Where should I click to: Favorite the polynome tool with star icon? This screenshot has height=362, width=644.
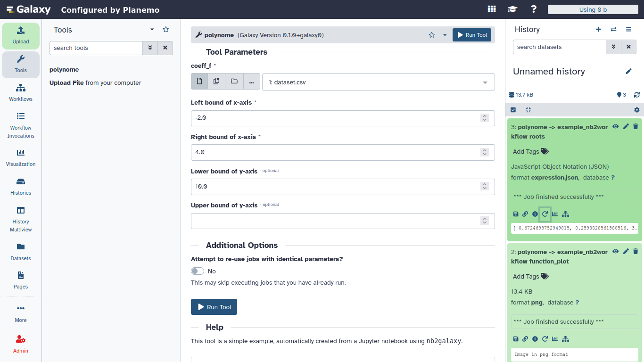pyautogui.click(x=431, y=35)
